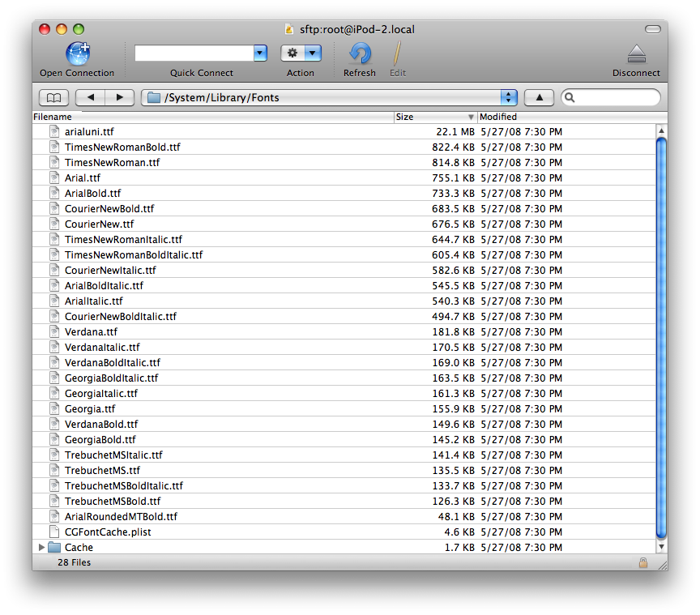Viewport: 700px width, 615px height.
Task: Select GeorgiaItalic.ttf row
Action: [344, 394]
